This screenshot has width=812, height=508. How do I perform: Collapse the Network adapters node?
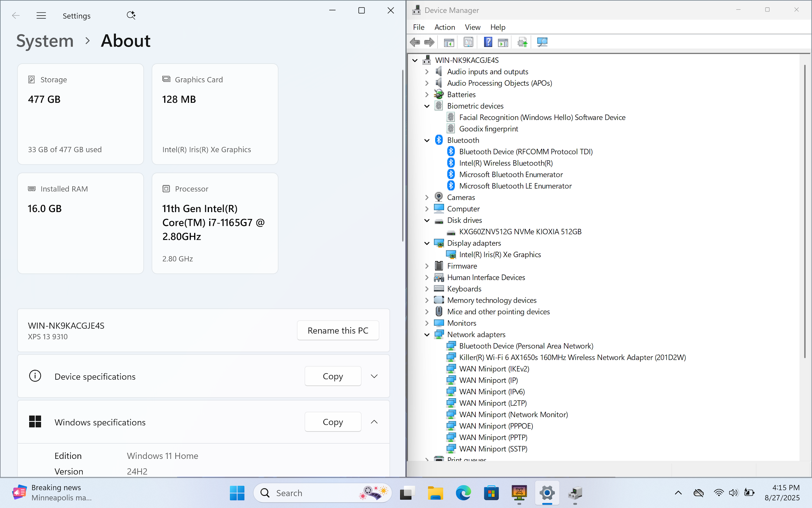click(x=427, y=334)
